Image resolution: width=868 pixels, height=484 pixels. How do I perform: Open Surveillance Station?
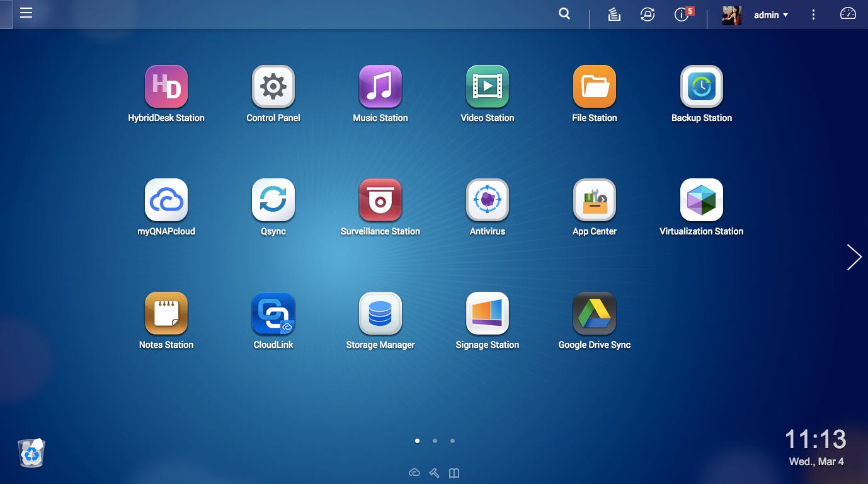[380, 200]
